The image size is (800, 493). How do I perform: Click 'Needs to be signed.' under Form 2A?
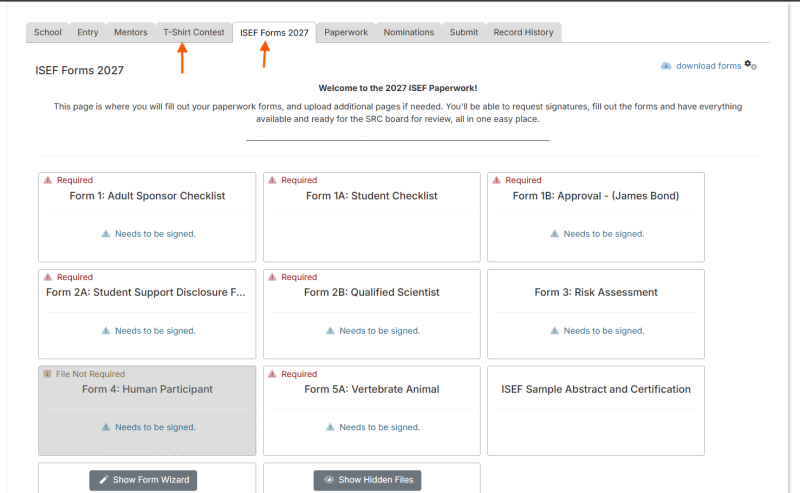click(155, 331)
